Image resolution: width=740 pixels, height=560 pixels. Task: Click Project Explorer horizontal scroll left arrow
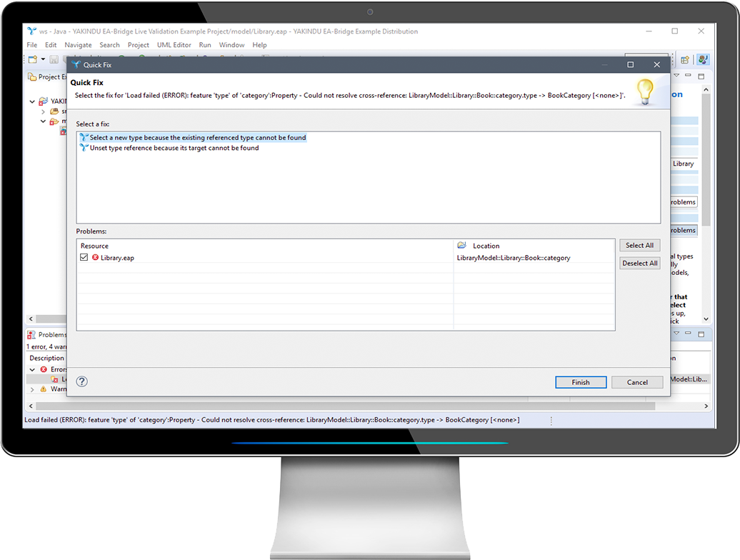[x=31, y=319]
